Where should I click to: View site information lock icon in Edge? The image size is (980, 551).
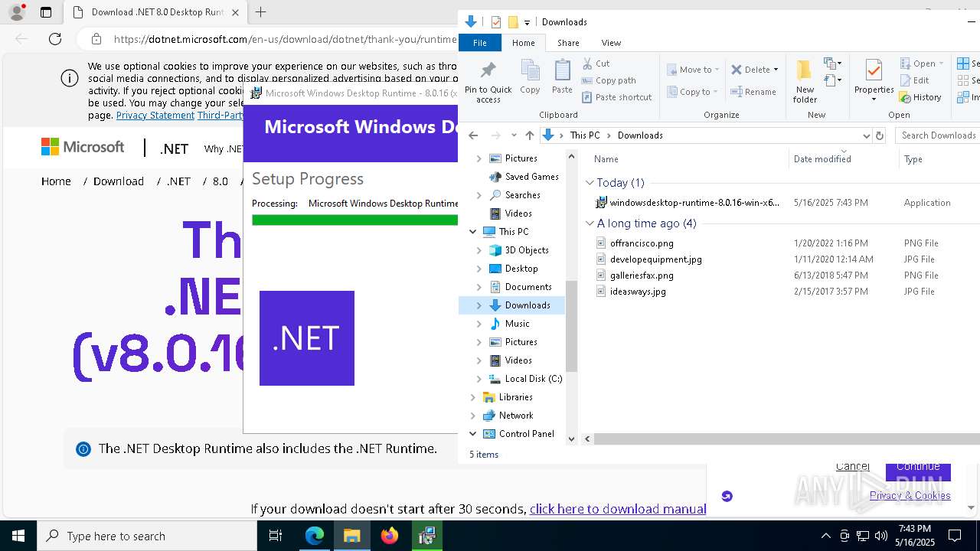[x=96, y=39]
